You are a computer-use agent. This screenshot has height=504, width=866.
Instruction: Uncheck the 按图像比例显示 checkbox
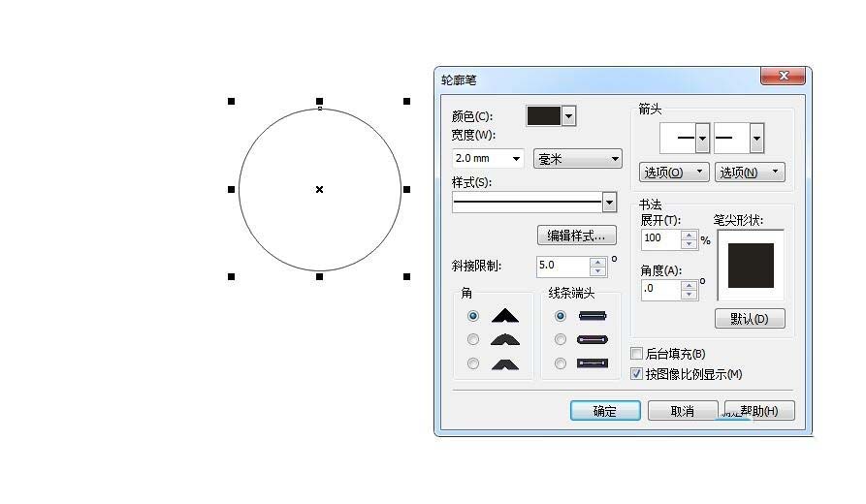point(636,374)
